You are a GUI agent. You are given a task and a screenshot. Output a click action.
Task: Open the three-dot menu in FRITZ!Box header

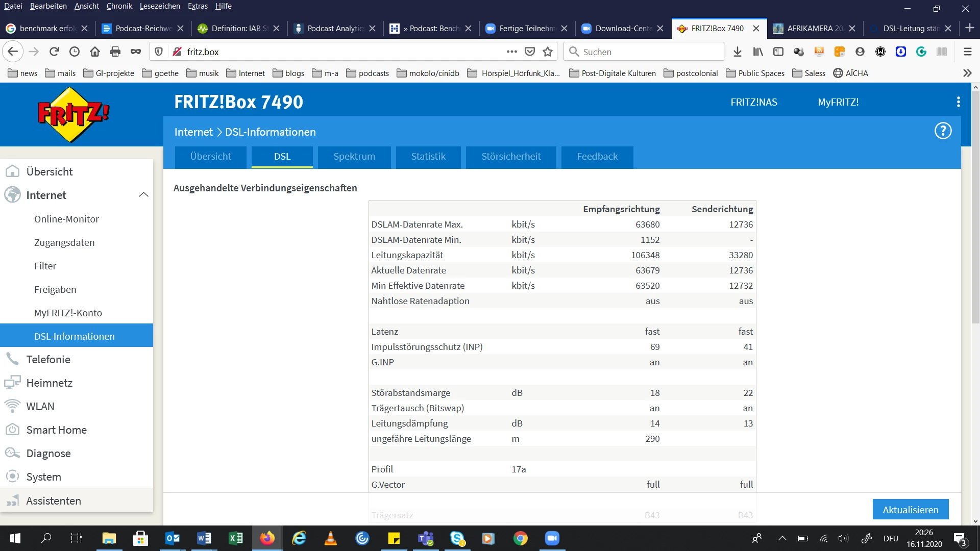point(958,102)
